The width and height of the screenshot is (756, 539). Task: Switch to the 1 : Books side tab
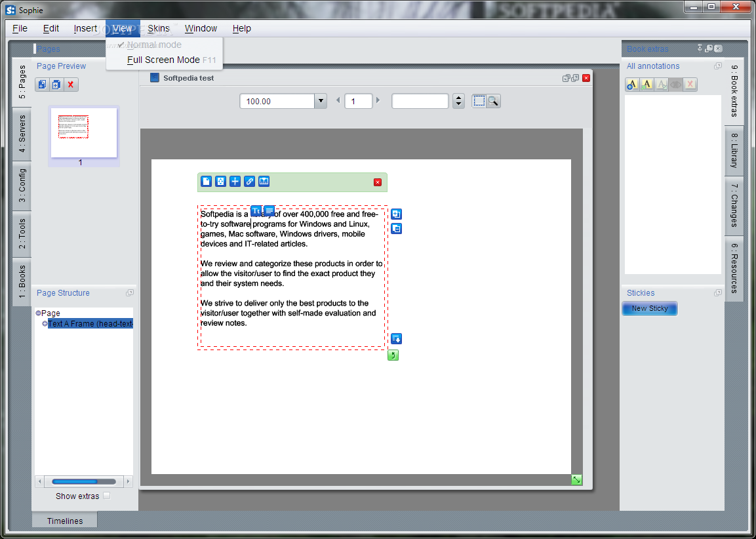coord(22,281)
